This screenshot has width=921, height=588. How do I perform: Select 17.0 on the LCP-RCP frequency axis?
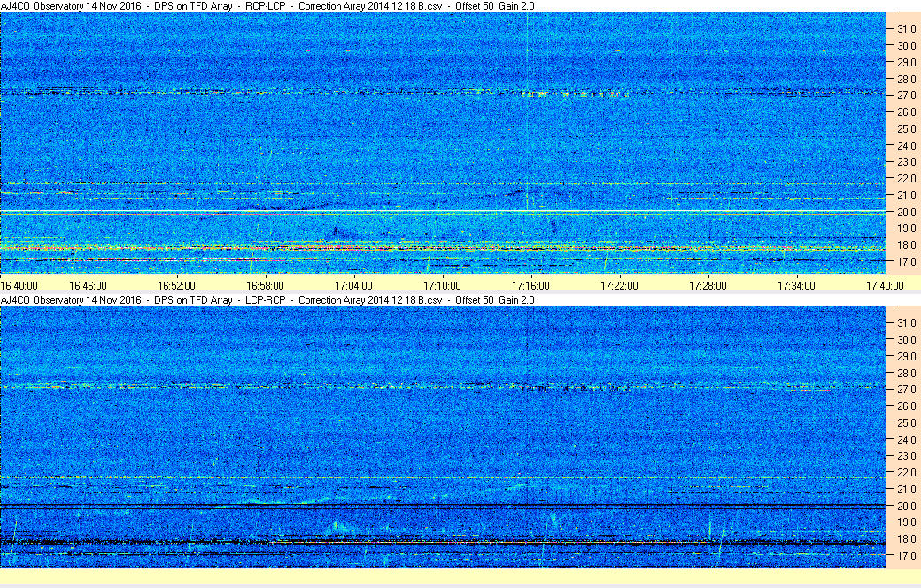coord(906,555)
